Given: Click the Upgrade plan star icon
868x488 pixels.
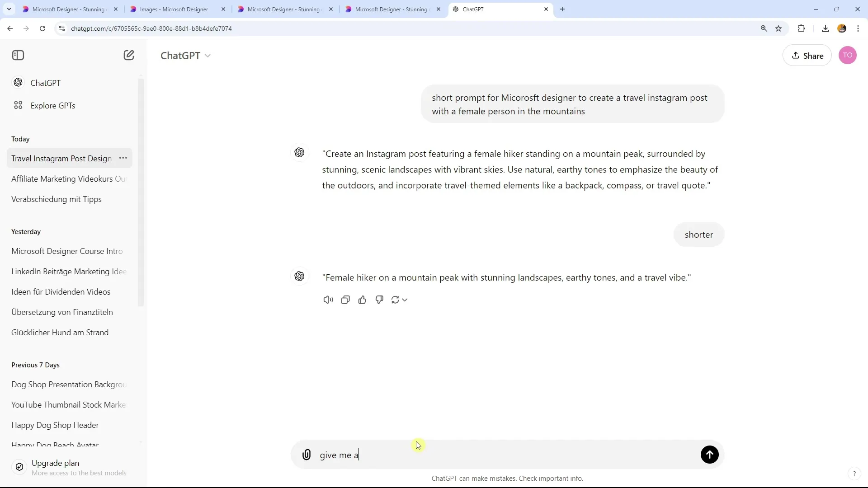Looking at the screenshot, I should [x=19, y=467].
